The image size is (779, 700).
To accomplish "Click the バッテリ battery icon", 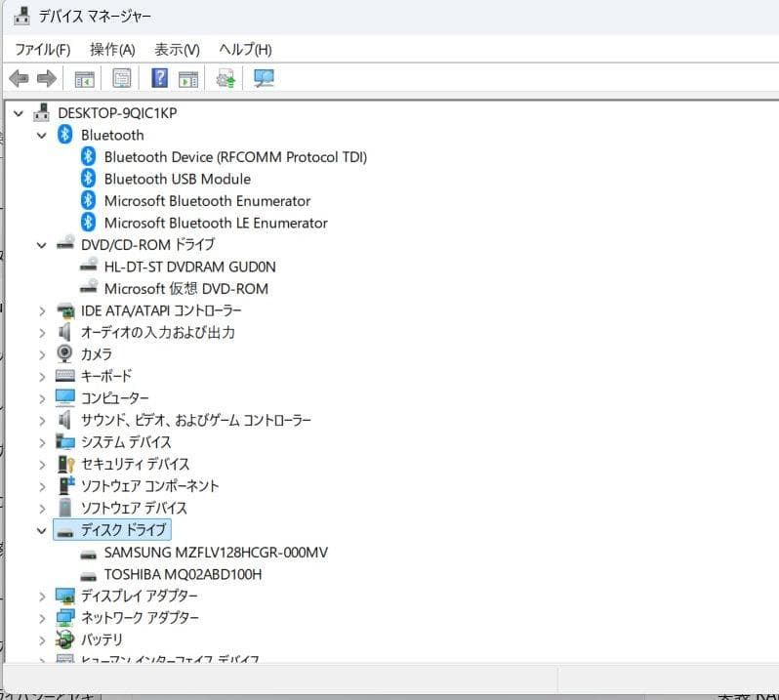I will pos(64,639).
